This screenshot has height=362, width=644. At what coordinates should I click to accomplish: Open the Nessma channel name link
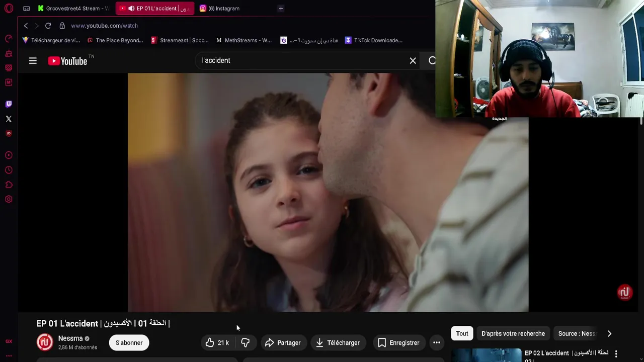(x=70, y=338)
